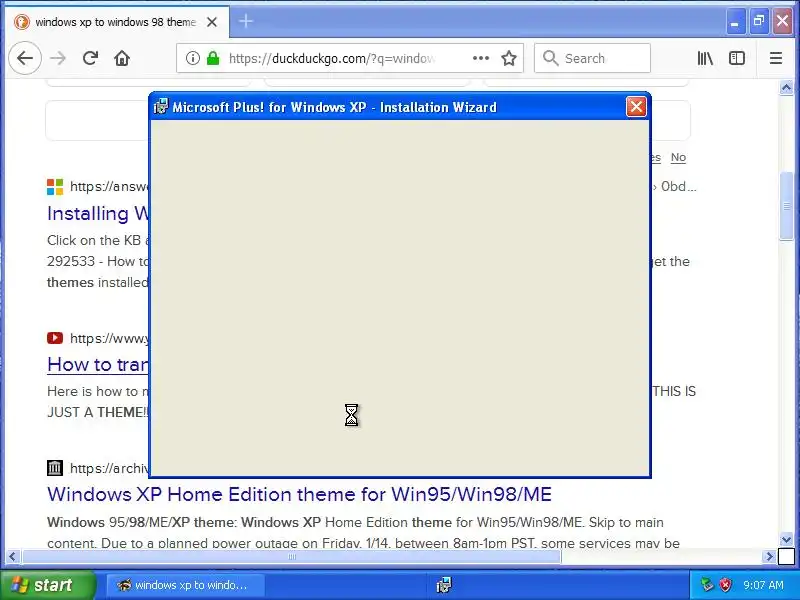This screenshot has width=800, height=600.
Task: Open the red security shield tray icon
Action: (x=726, y=585)
